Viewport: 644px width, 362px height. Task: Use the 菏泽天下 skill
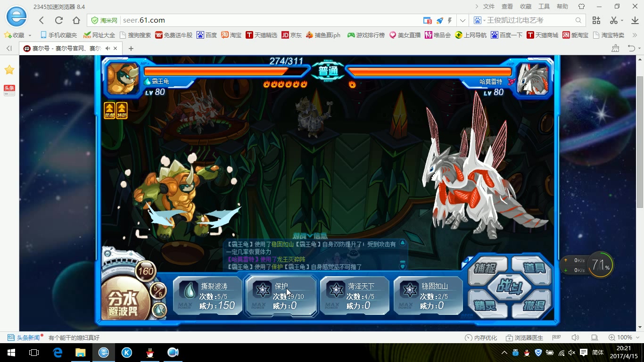(x=355, y=296)
